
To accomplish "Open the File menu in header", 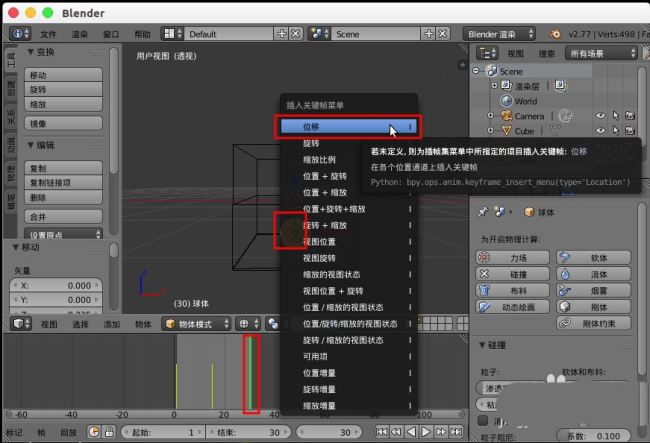I will tap(48, 34).
